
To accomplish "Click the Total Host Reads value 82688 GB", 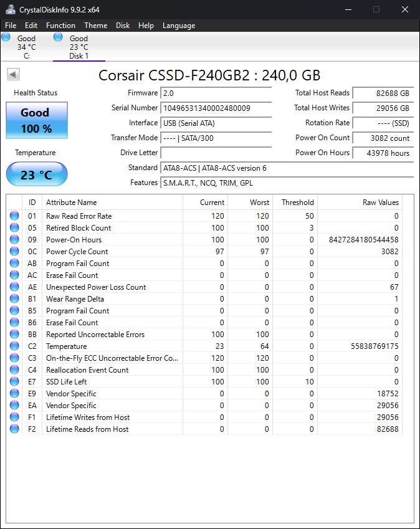I will click(383, 93).
